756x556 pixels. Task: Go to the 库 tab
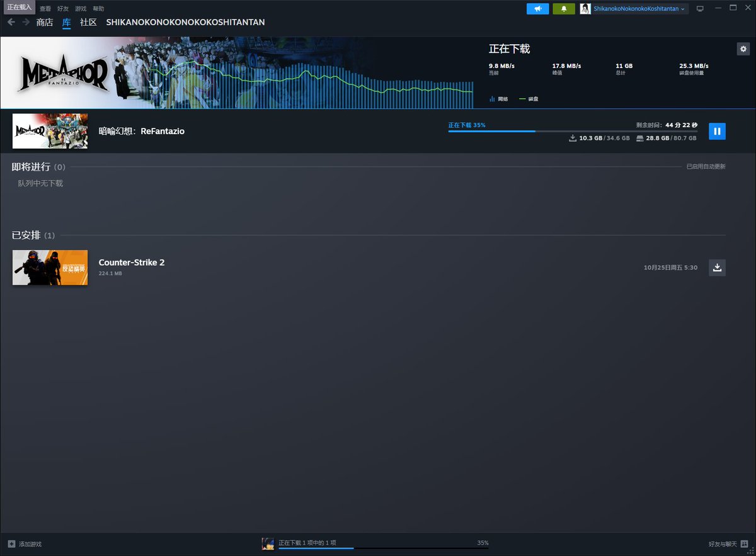[66, 22]
